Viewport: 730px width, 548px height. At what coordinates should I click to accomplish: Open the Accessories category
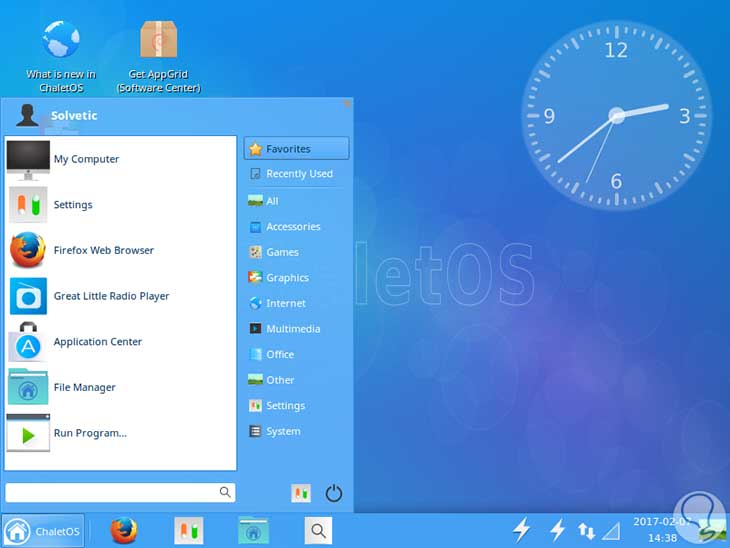(297, 227)
